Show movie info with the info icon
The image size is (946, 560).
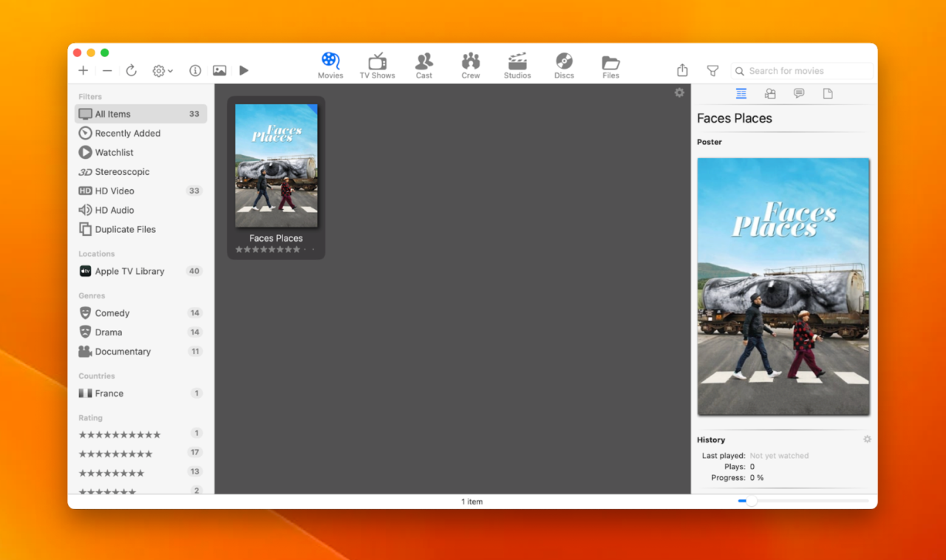[x=195, y=71]
